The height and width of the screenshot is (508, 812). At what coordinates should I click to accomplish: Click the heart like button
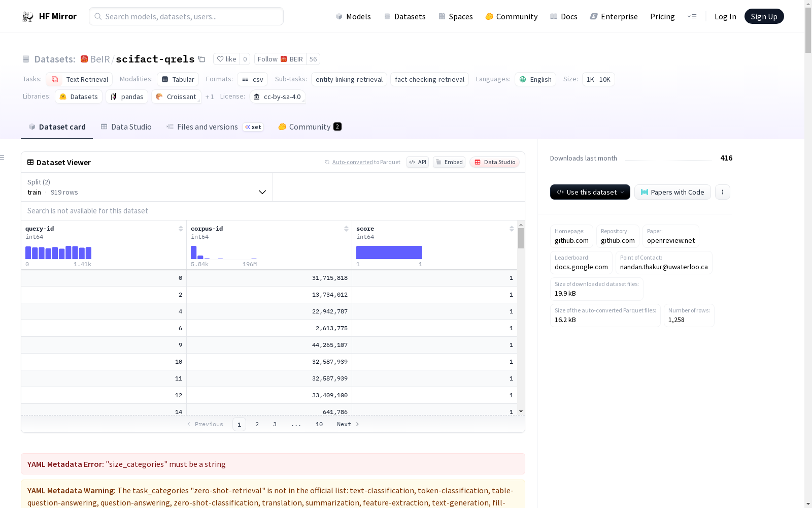[226, 59]
